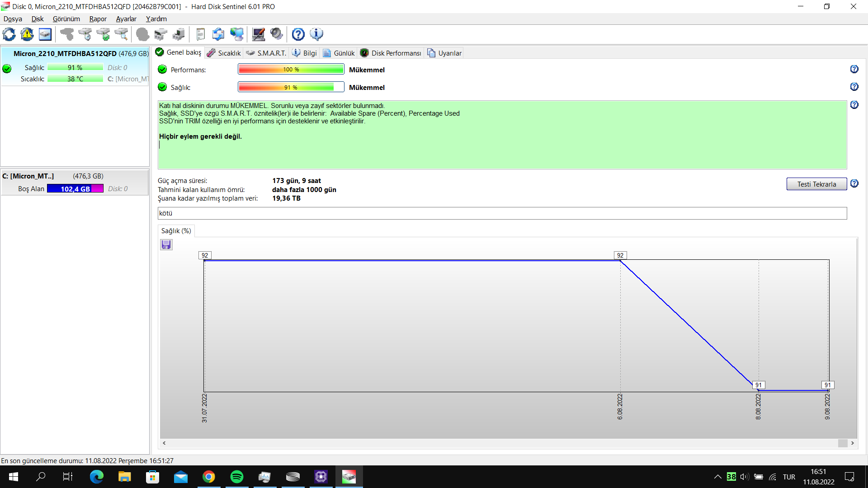Click the comment field containing kötü

[502, 213]
